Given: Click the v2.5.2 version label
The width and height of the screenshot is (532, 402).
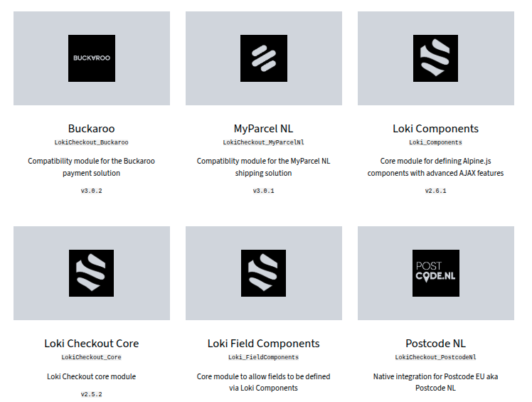Looking at the screenshot, I should [91, 394].
